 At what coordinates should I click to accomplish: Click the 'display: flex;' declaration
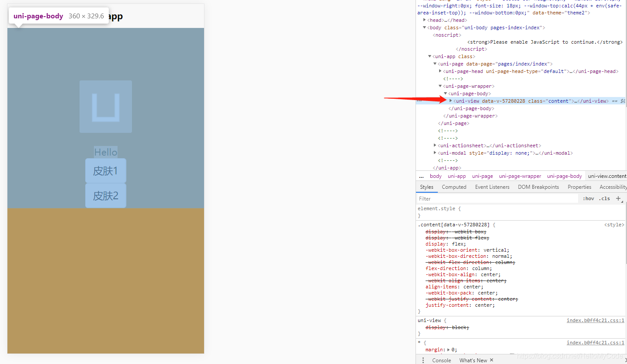coord(446,244)
